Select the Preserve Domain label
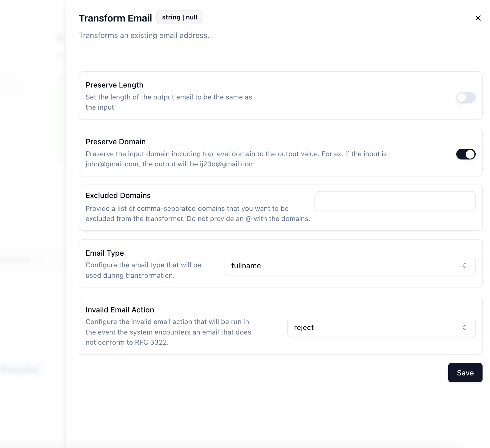The image size is (490, 448). (116, 142)
